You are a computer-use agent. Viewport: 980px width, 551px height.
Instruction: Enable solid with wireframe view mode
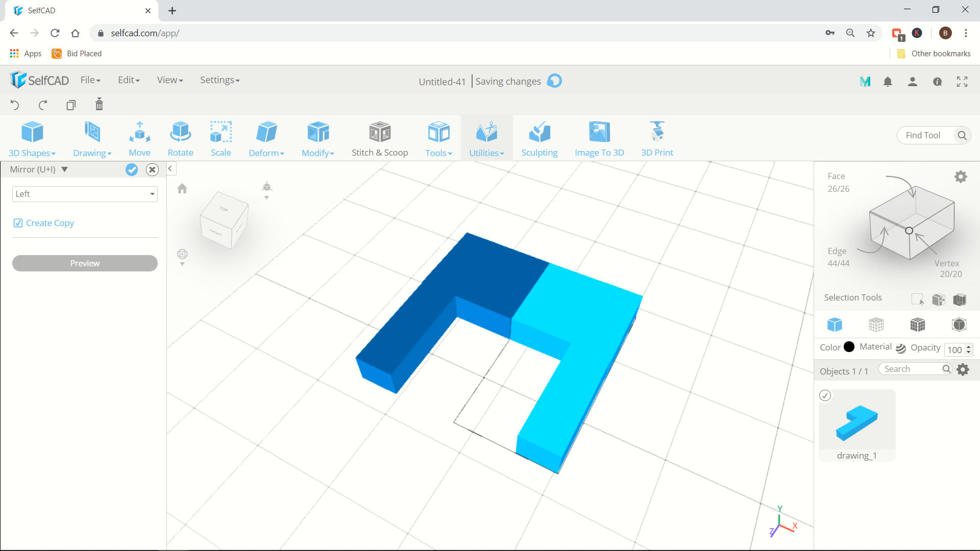coord(917,324)
